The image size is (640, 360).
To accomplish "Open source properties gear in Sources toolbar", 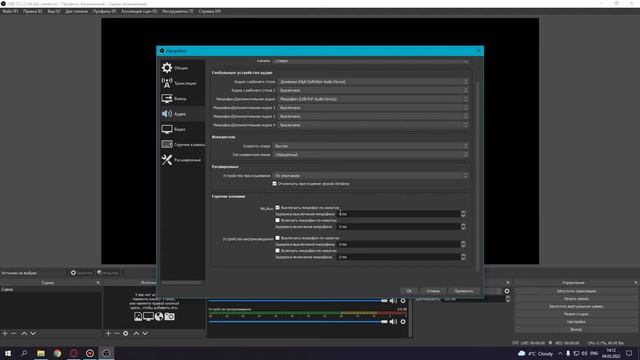I will pos(126,333).
